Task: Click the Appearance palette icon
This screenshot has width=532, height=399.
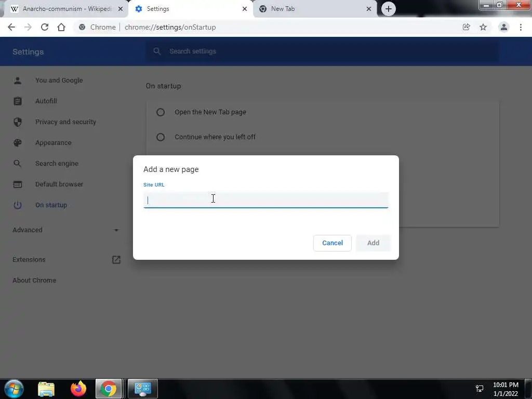Action: 18,143
